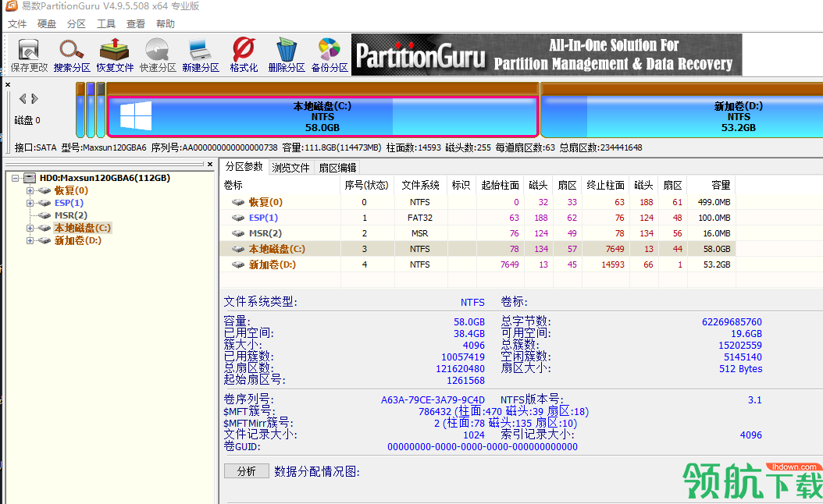Click 本地磁盘(C:) row in partition table
The width and height of the screenshot is (823, 504).
click(x=478, y=249)
